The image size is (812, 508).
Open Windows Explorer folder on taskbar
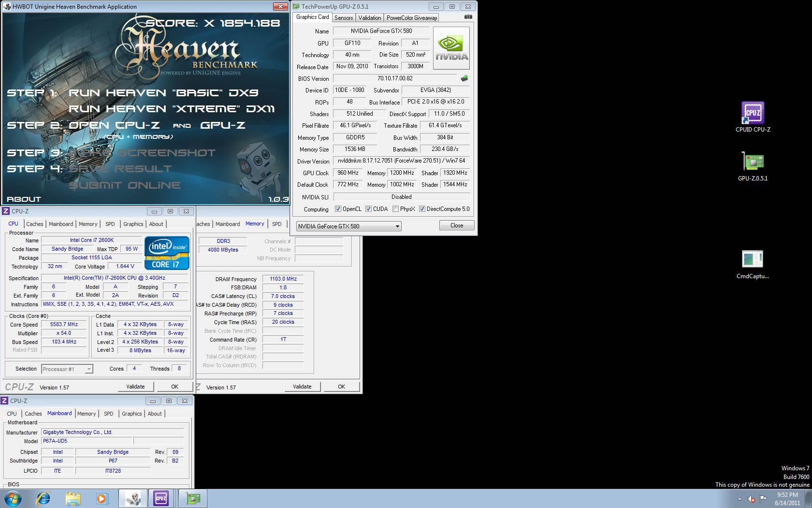click(x=73, y=498)
